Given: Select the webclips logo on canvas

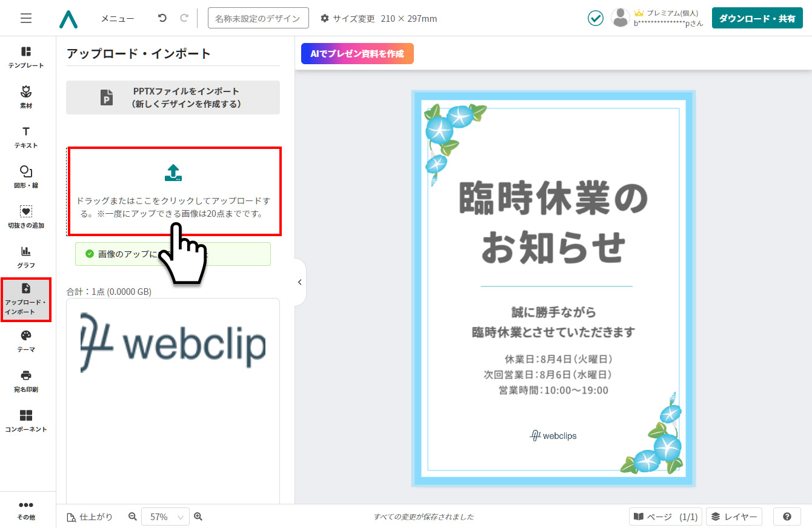Looking at the screenshot, I should click(x=553, y=435).
